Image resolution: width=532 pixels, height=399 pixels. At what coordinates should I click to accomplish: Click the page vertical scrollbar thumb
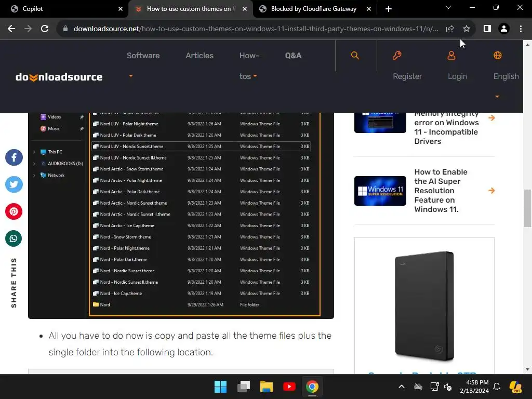pos(528,208)
